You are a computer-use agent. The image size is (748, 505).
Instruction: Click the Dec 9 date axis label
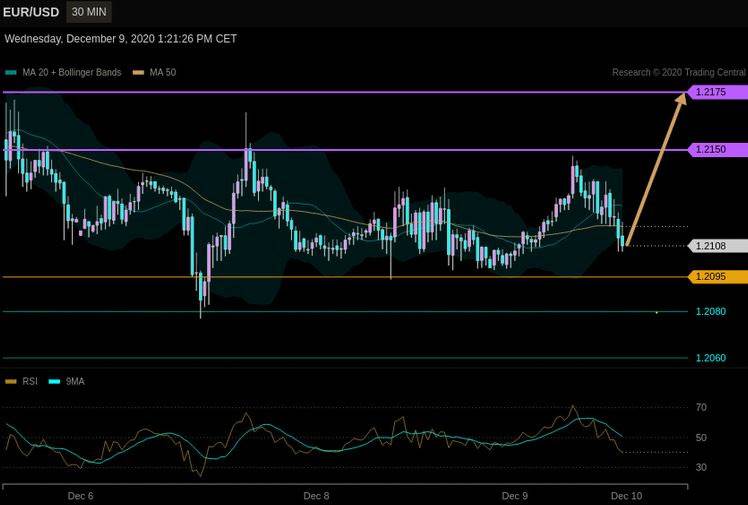click(x=515, y=496)
